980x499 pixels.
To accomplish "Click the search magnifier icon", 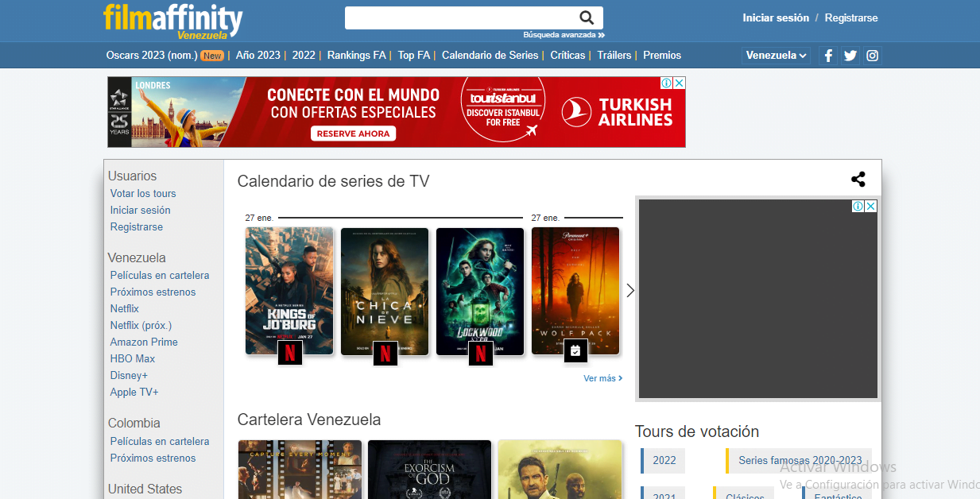I will 587,18.
